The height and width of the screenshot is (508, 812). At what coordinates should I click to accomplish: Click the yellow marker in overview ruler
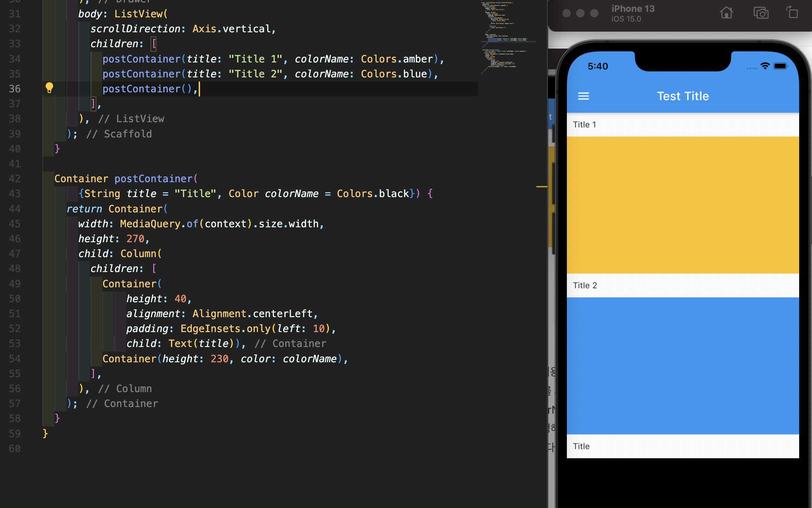pyautogui.click(x=542, y=187)
